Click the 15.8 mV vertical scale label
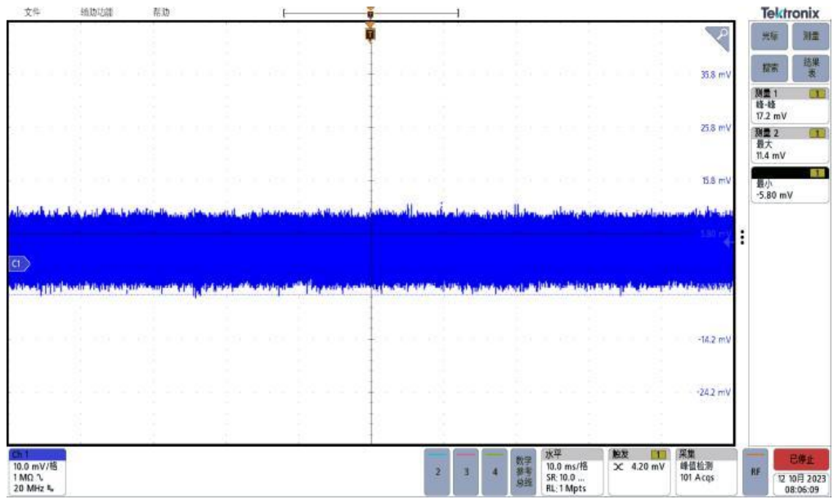The width and height of the screenshot is (838, 504). point(716,181)
